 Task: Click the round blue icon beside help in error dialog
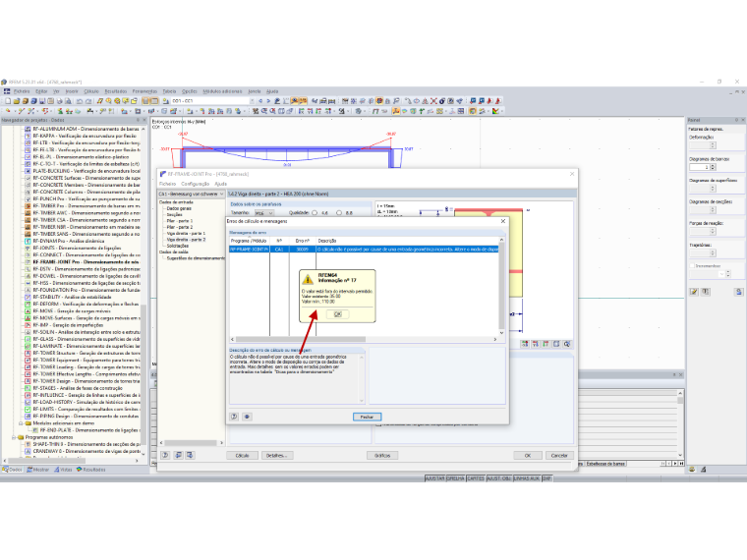pyautogui.click(x=247, y=417)
